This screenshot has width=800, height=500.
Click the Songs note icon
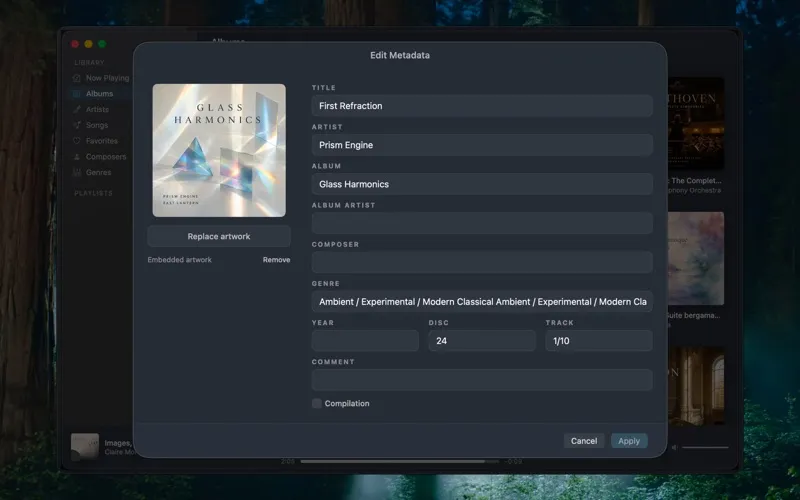[77, 125]
